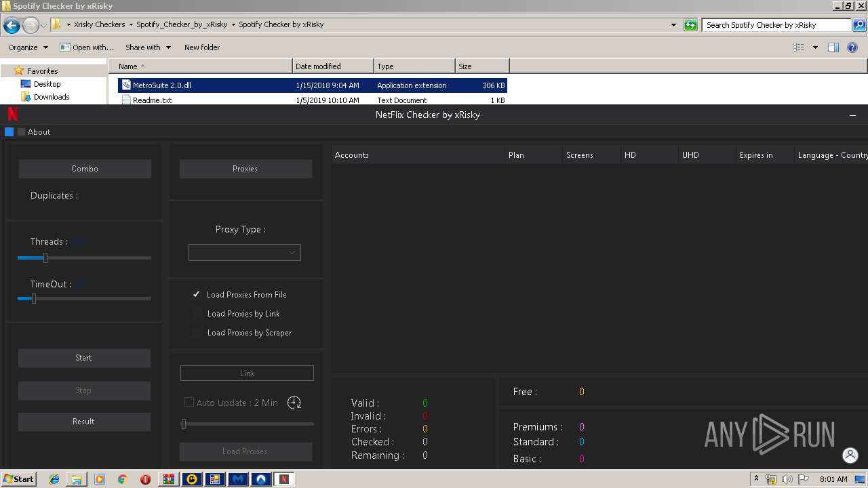
Task: Click the Link input field
Action: tap(247, 373)
